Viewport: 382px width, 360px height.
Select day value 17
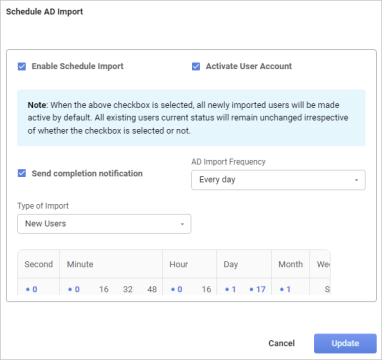tap(258, 289)
